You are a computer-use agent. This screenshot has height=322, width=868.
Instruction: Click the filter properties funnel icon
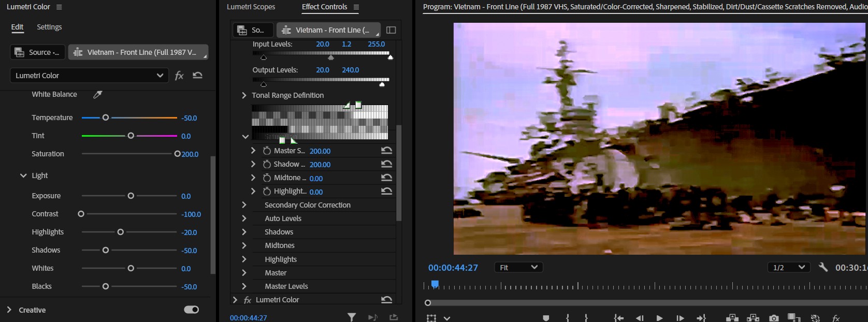352,317
